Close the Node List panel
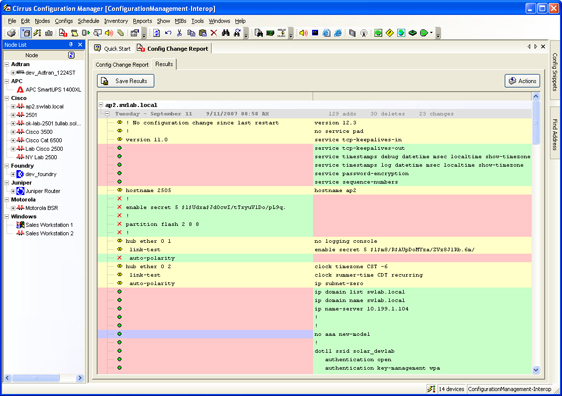Image resolution: width=562 pixels, height=396 pixels. 80,44
